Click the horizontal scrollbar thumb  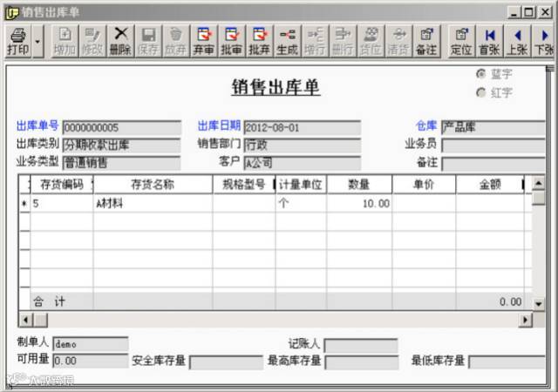[40, 320]
